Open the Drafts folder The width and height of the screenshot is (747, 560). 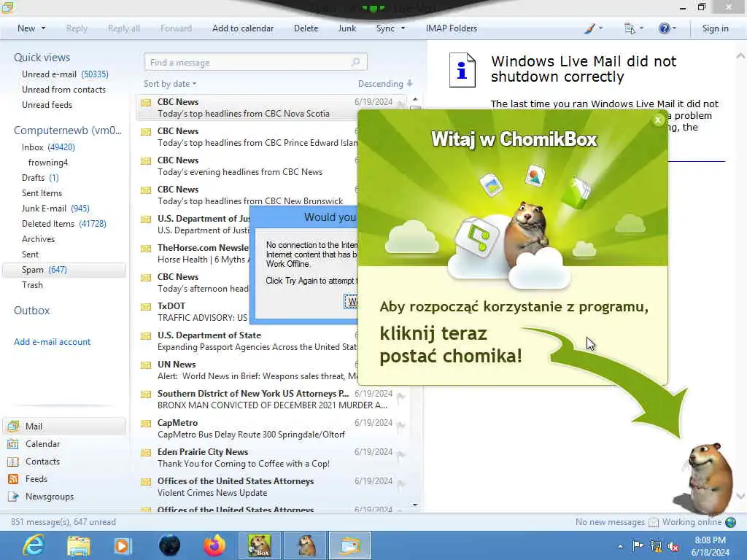40,178
